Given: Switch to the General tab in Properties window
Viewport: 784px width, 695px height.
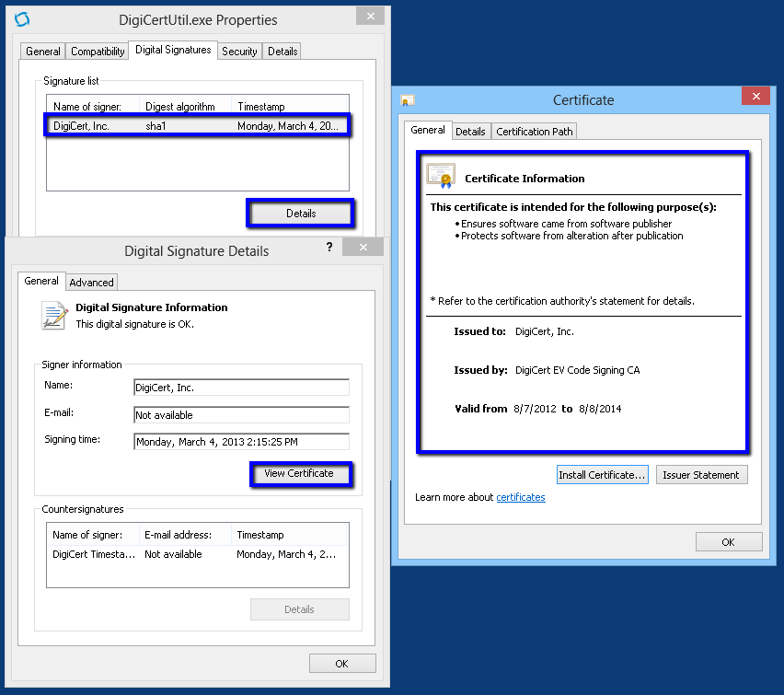Looking at the screenshot, I should [43, 51].
